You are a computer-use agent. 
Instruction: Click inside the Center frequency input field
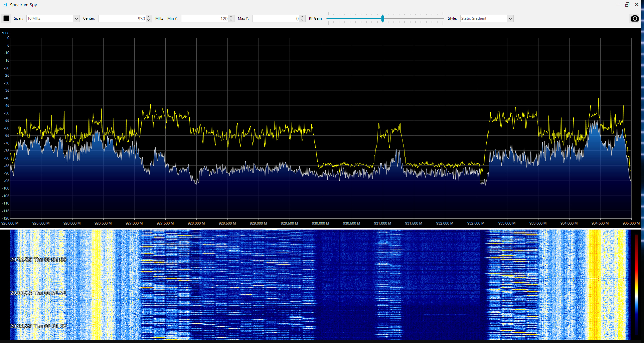point(122,19)
